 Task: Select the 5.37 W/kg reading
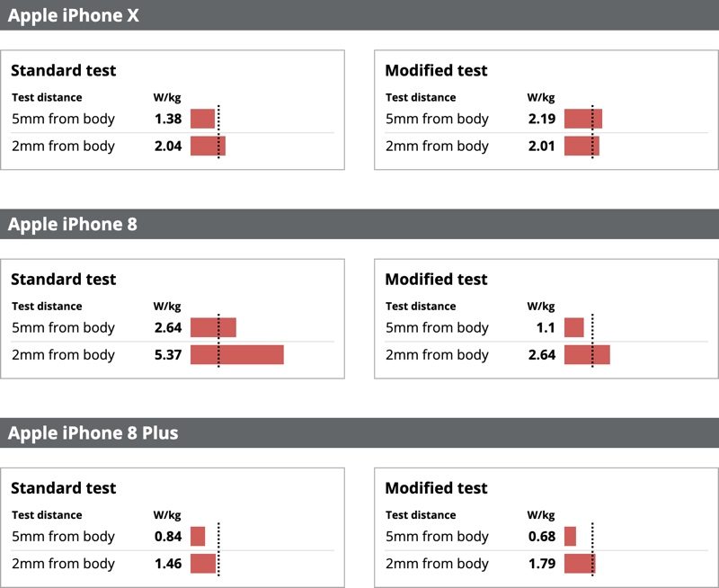[x=168, y=354]
